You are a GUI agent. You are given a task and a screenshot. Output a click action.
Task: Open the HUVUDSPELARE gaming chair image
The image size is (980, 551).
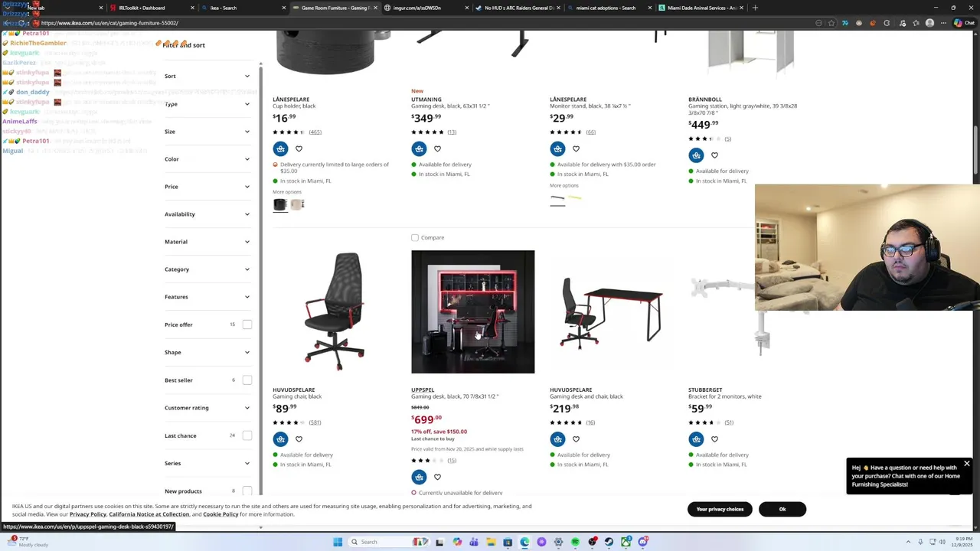tap(334, 311)
